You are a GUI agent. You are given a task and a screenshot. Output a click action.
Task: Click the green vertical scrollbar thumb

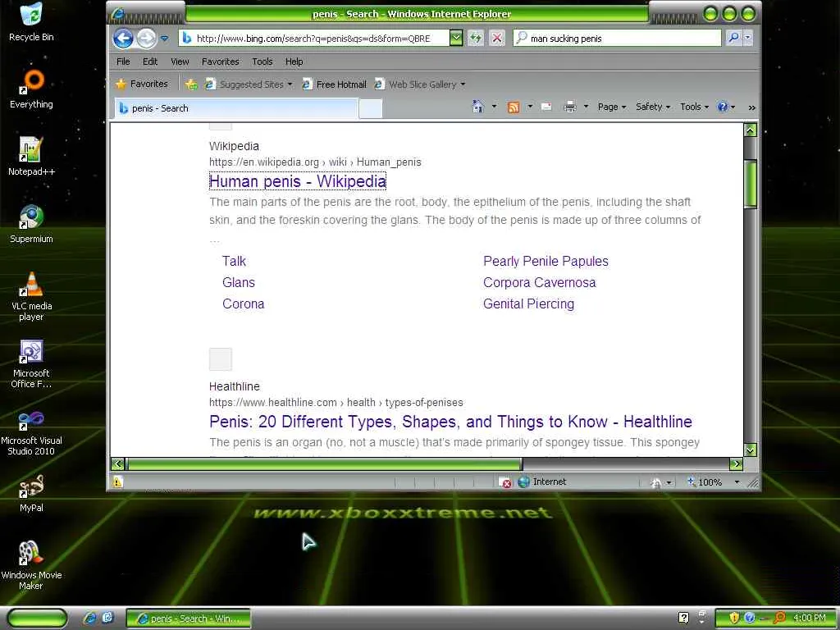click(x=750, y=183)
